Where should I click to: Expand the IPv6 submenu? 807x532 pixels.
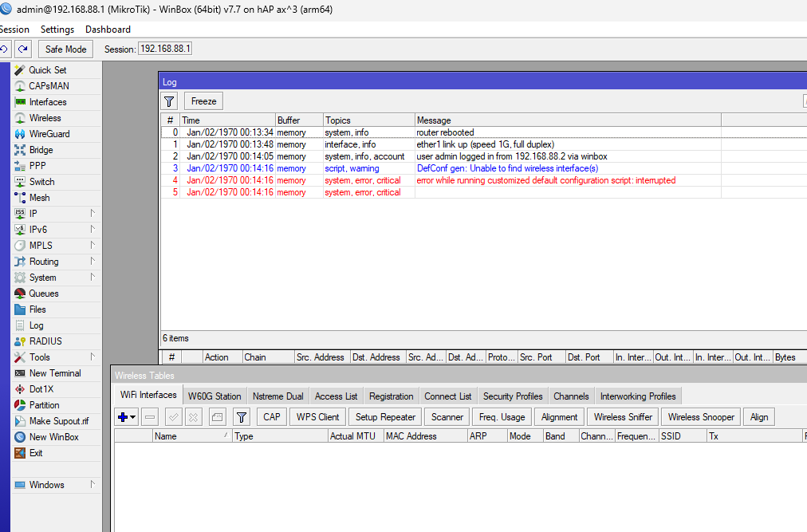(38, 229)
